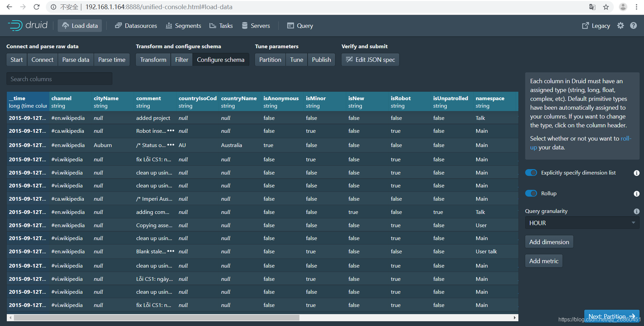Go to Servers view

(256, 25)
